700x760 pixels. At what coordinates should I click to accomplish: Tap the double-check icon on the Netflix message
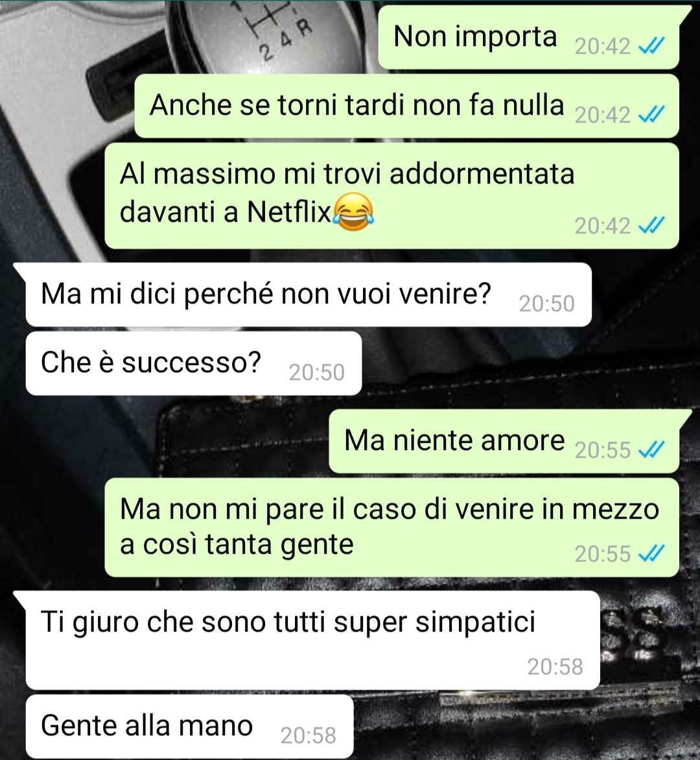click(651, 226)
